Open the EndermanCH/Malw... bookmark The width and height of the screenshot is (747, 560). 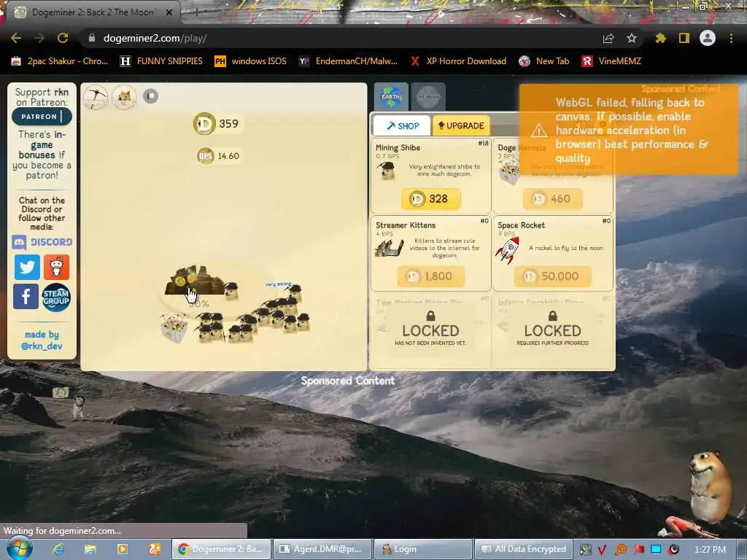click(348, 61)
